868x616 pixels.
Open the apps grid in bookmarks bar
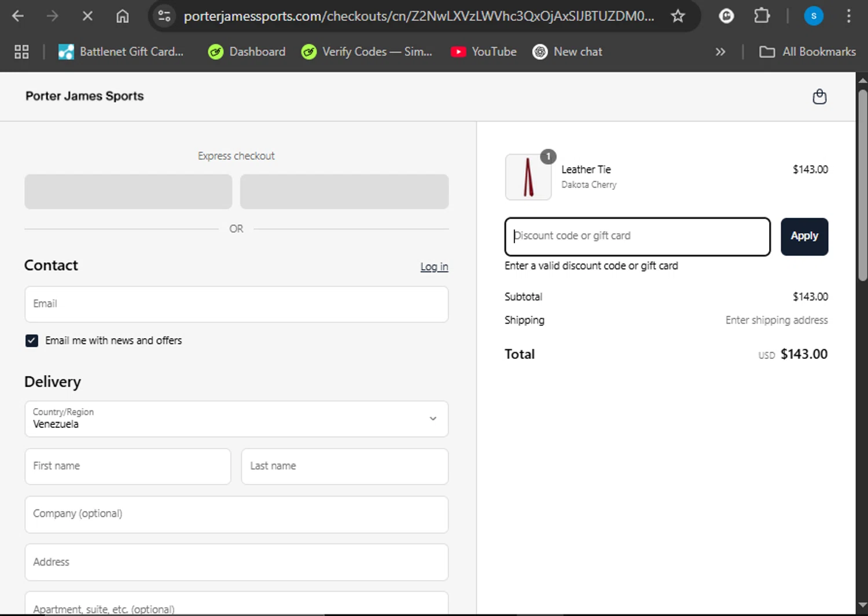tap(21, 52)
